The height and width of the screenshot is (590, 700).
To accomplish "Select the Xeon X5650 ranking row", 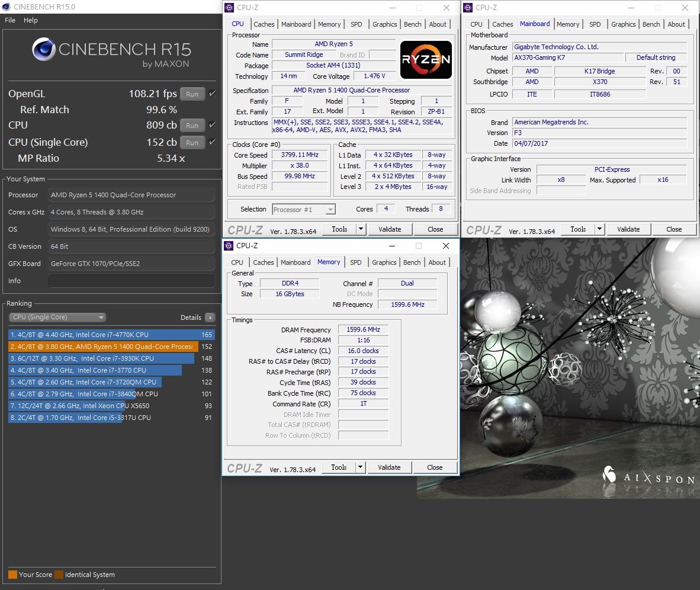I will pyautogui.click(x=111, y=406).
